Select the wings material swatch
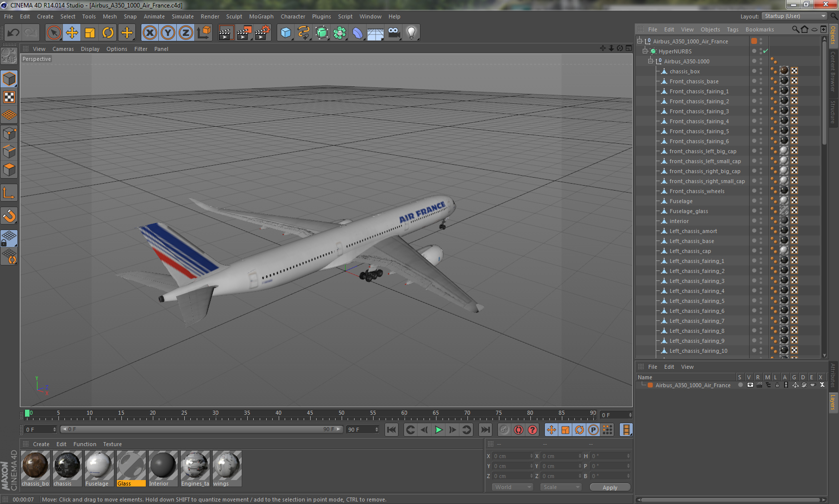Screen dimensions: 839x504 (x=227, y=469)
